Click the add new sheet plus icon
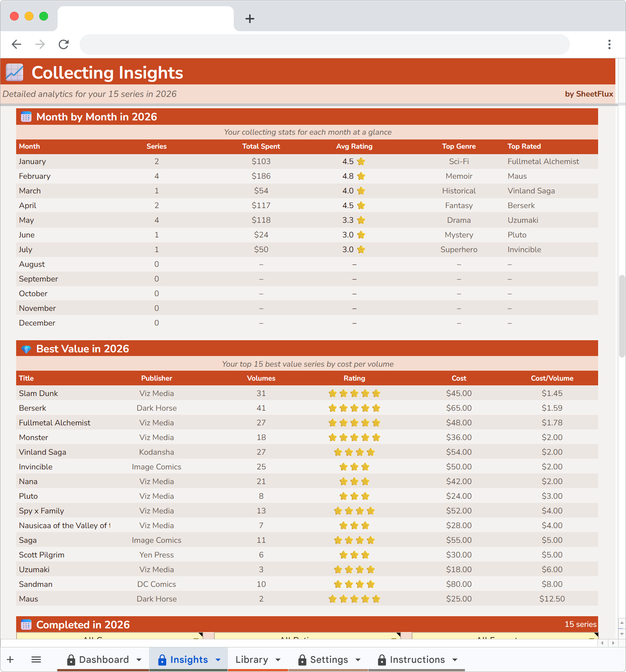 click(x=10, y=660)
